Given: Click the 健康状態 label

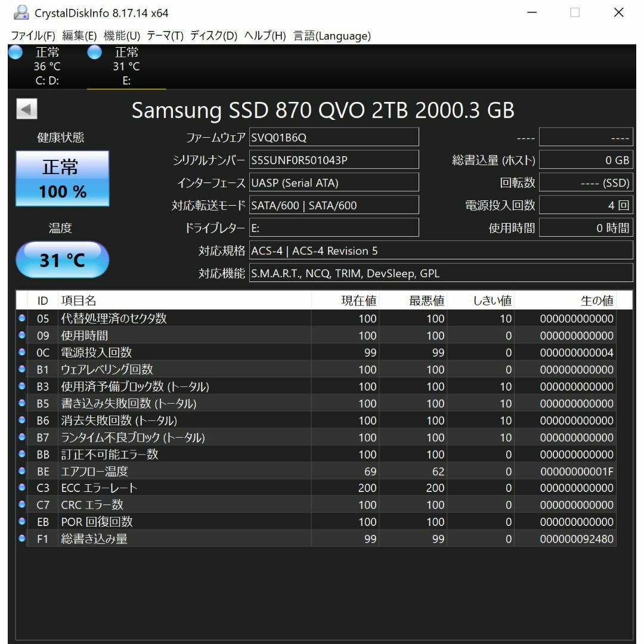Looking at the screenshot, I should pos(60,137).
